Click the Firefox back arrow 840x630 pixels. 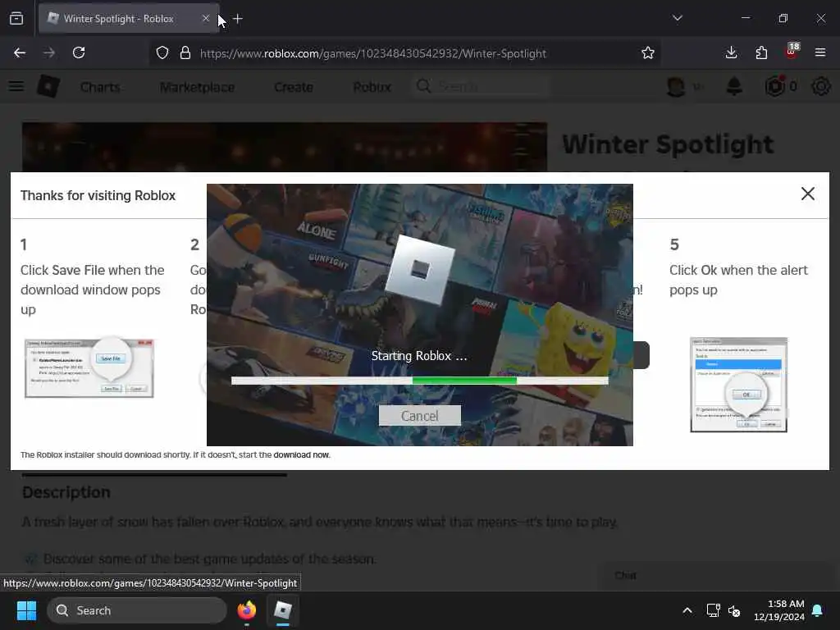[x=20, y=52]
